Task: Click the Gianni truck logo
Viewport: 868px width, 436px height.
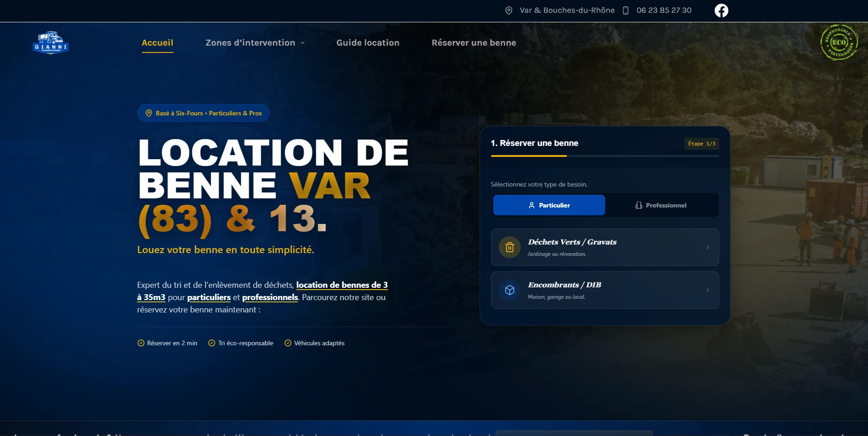Action: [50, 43]
